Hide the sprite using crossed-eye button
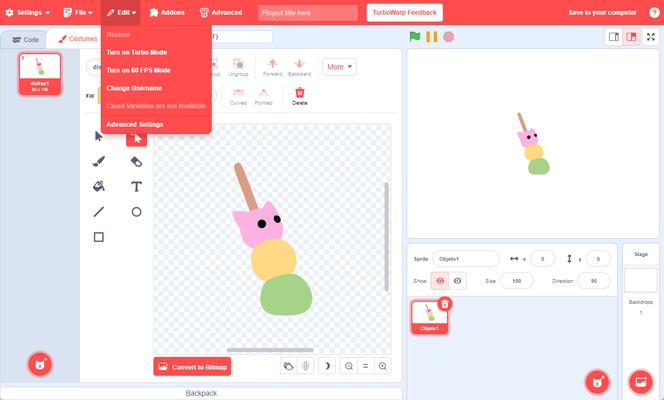Screen dimensions: 664x400 [457, 281]
